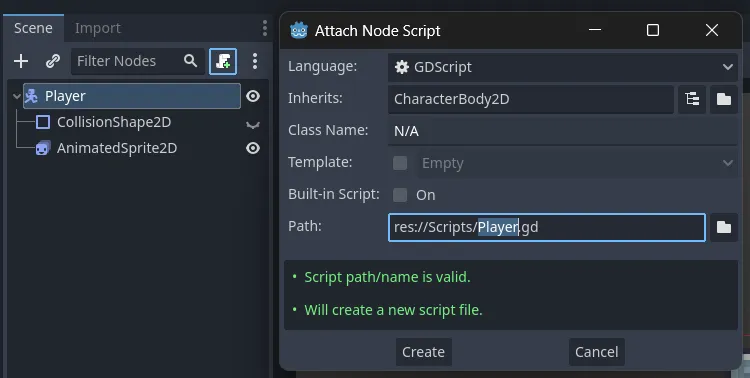Viewport: 750px width, 378px height.
Task: Enable the Built-in Script checkbox
Action: 400,195
